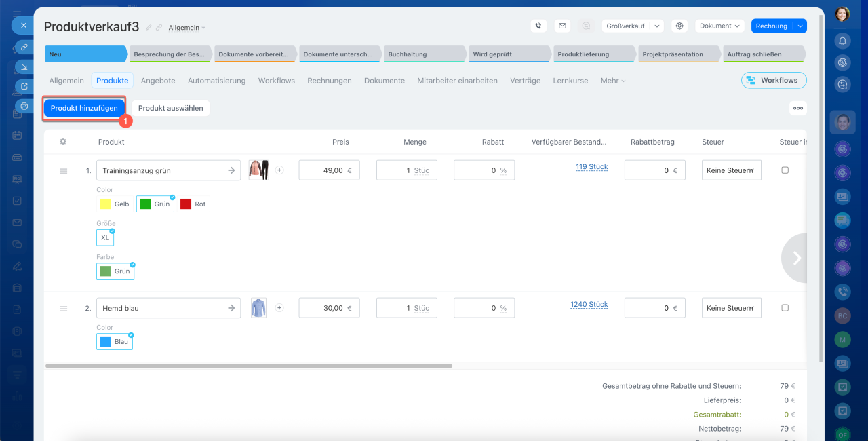Click the copy link icon on left panel

24,47
